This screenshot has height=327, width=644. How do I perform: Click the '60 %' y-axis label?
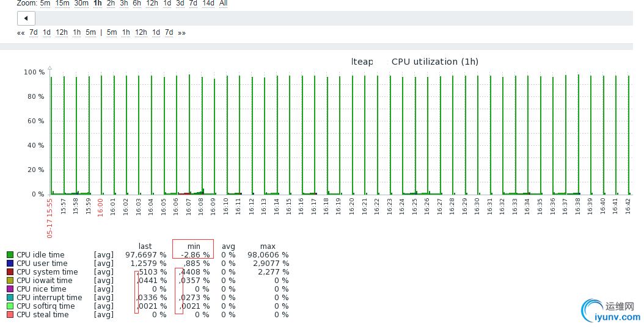click(35, 121)
